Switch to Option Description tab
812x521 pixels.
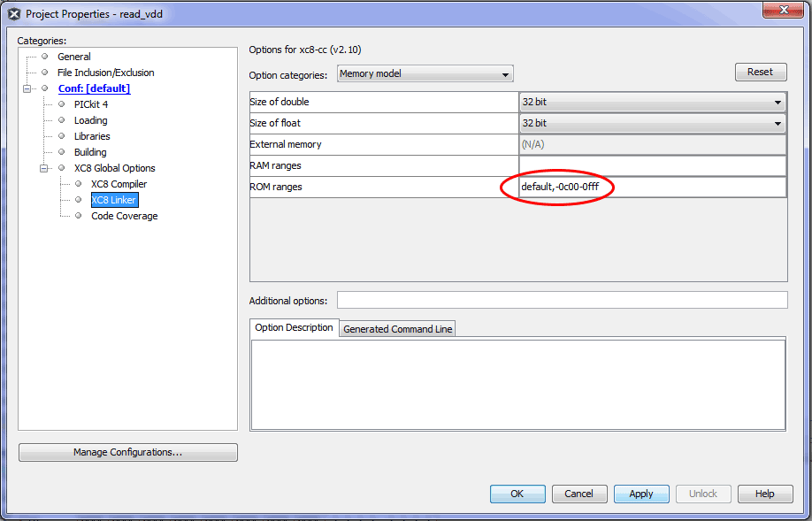[294, 328]
